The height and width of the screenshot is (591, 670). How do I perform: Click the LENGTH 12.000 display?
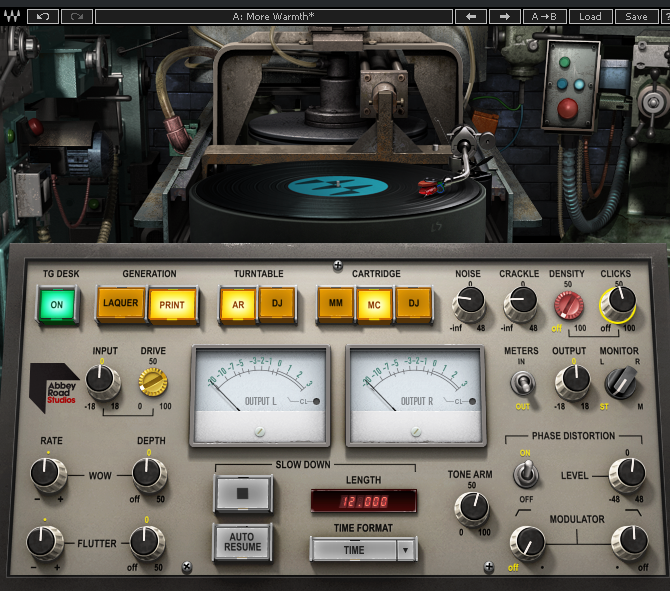[x=364, y=501]
